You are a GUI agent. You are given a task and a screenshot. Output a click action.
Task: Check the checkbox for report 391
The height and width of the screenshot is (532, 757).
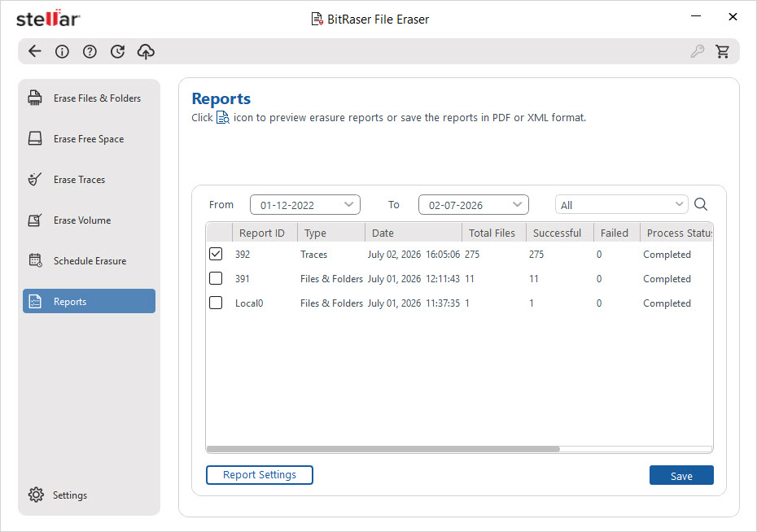(216, 278)
